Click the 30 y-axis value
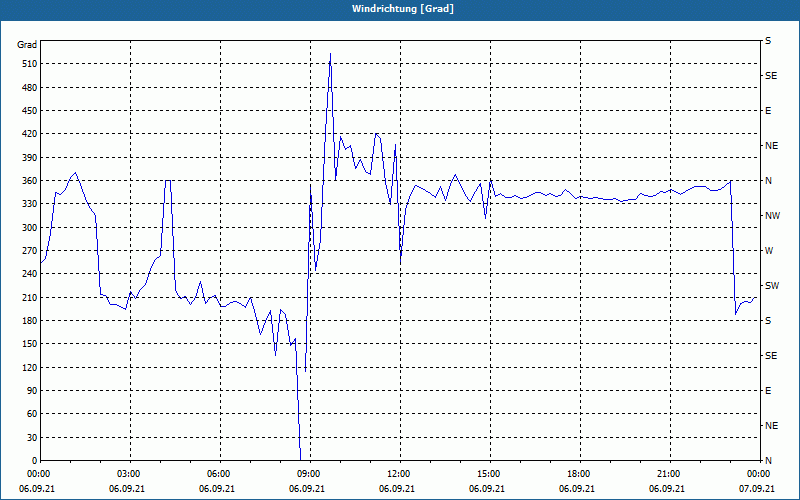 [x=32, y=438]
